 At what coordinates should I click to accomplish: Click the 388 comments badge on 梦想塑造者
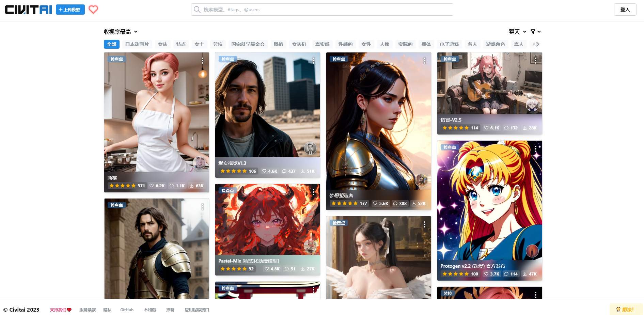(x=400, y=203)
